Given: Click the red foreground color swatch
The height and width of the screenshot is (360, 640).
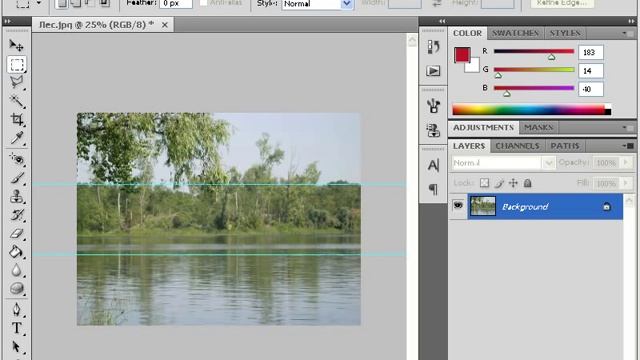Looking at the screenshot, I should pos(462,55).
